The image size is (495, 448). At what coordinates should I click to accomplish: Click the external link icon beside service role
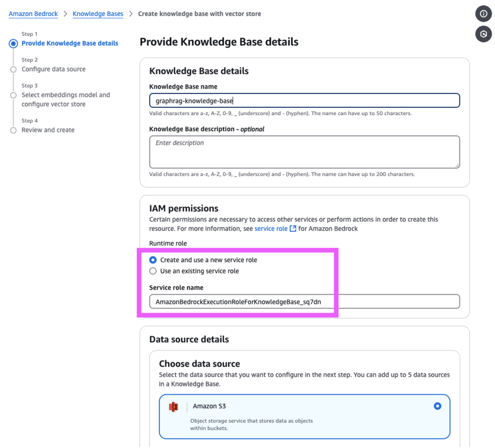pyautogui.click(x=293, y=228)
